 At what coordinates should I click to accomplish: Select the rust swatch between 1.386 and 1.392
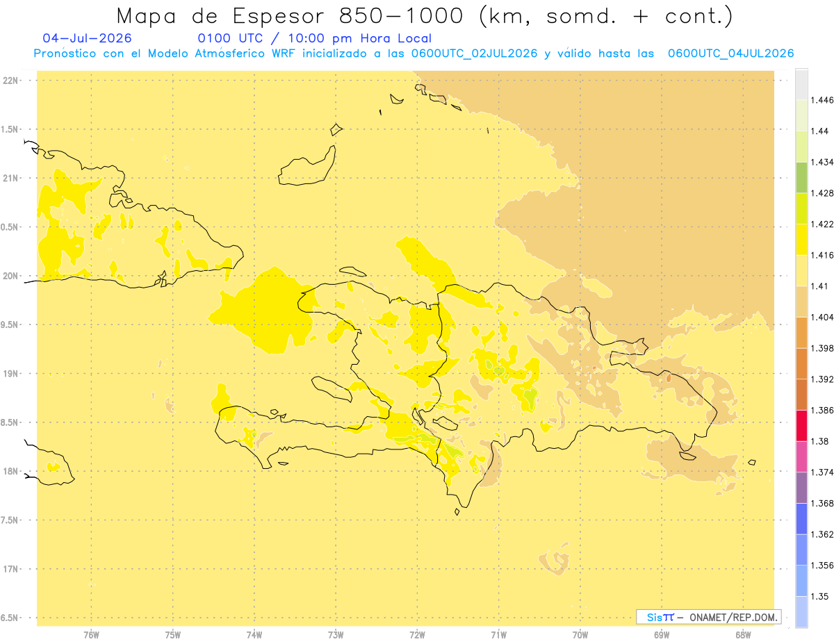click(x=801, y=395)
